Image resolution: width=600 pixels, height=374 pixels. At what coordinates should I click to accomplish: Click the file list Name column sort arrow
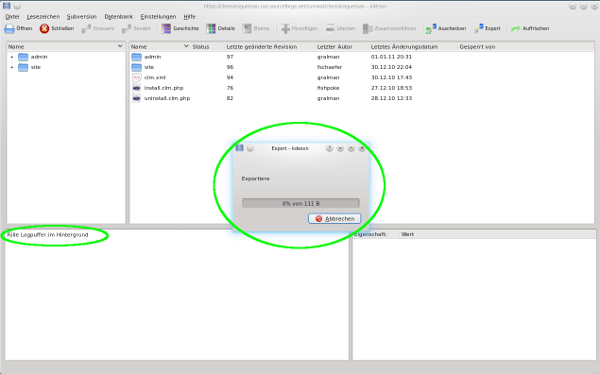[x=186, y=46]
